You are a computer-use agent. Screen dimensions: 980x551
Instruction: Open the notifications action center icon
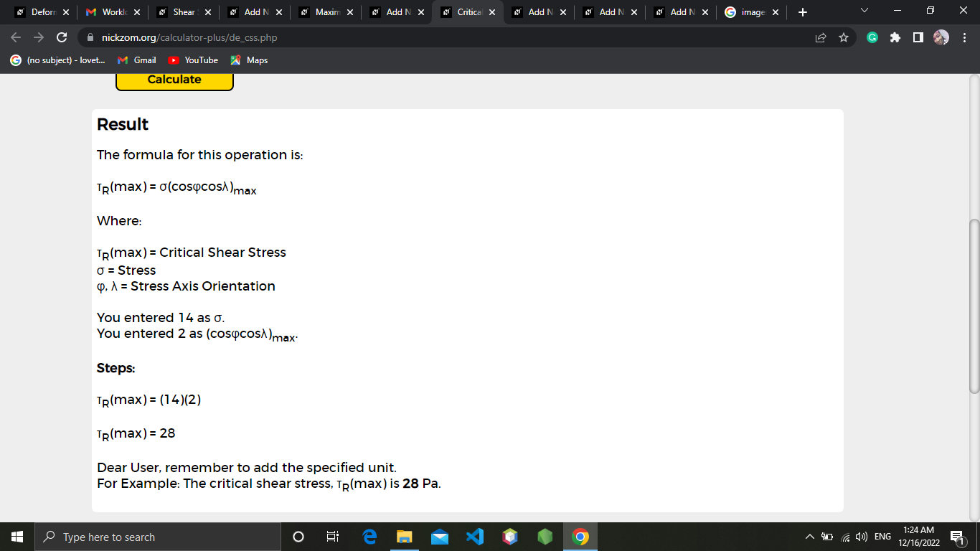coord(957,537)
